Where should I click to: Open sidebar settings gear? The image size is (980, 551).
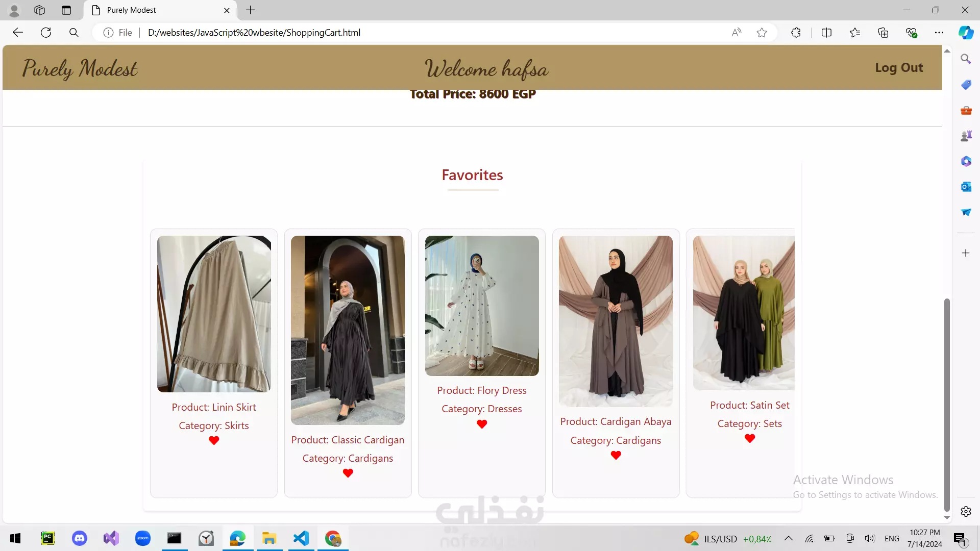(x=966, y=512)
